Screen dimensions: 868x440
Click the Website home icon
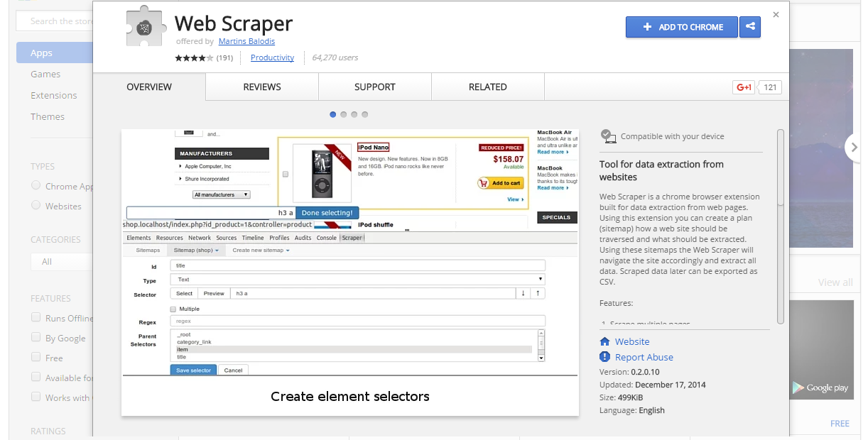click(x=604, y=341)
